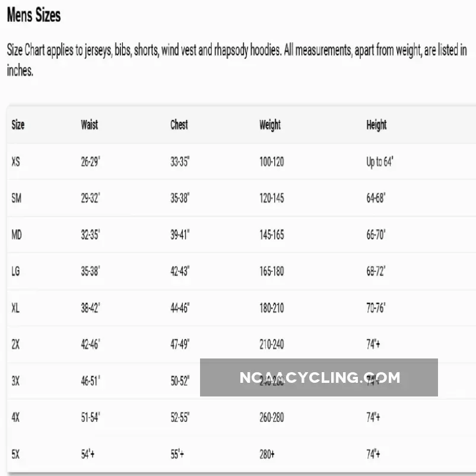Select the MD size row label
Viewport: 476px width, 476px height.
click(17, 234)
